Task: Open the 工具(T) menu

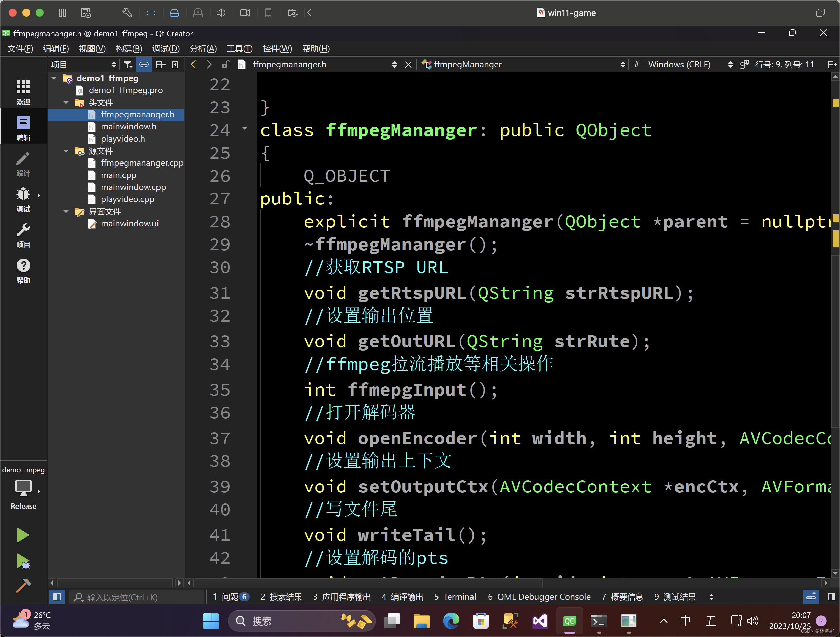Action: (240, 48)
